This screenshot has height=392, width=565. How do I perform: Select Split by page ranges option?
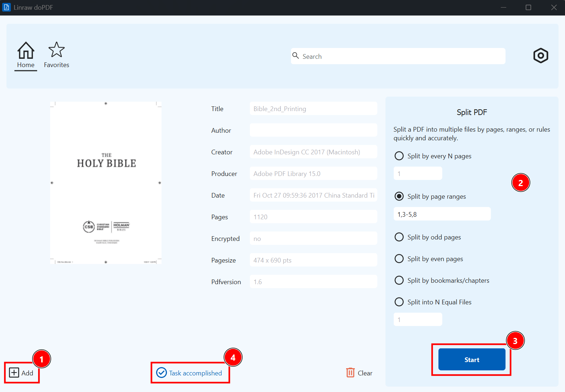click(399, 197)
